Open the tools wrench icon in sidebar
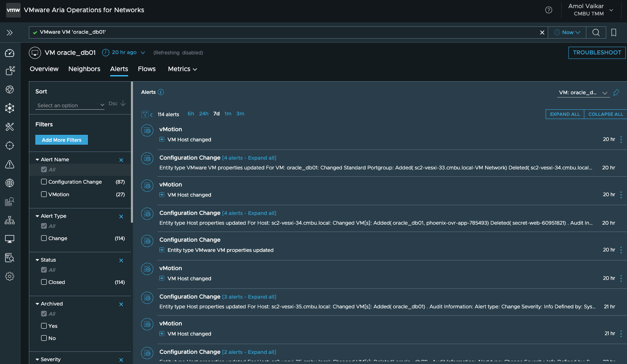 pyautogui.click(x=10, y=127)
